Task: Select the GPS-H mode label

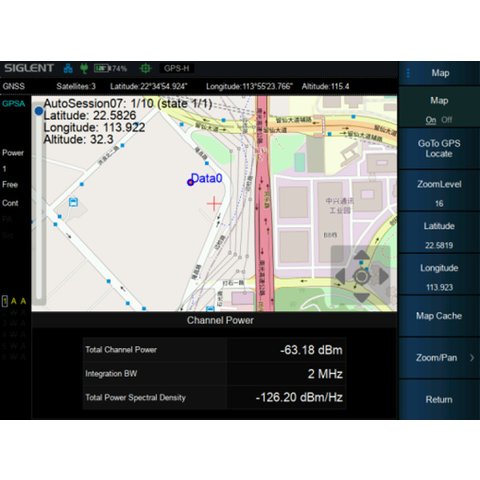Action: [x=177, y=68]
